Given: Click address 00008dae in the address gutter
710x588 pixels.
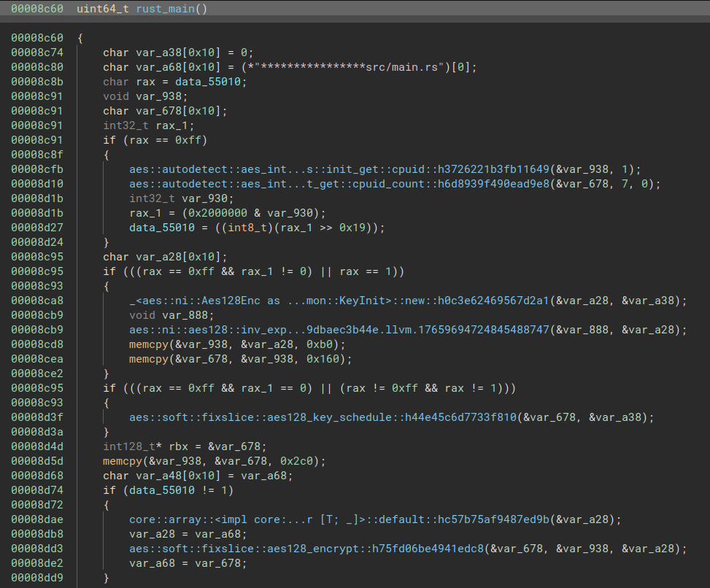Looking at the screenshot, I should (36, 519).
